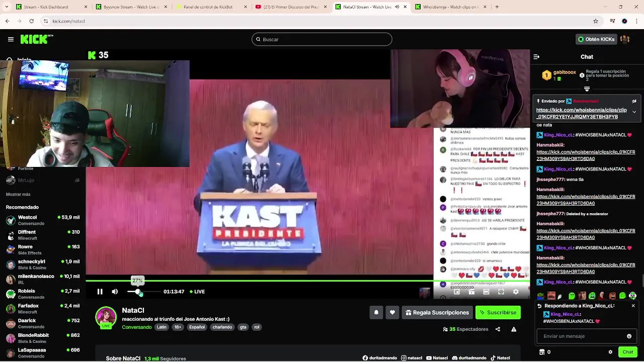Expand the gift leaderboard chevron
The height and width of the screenshot is (362, 644).
(x=587, y=89)
